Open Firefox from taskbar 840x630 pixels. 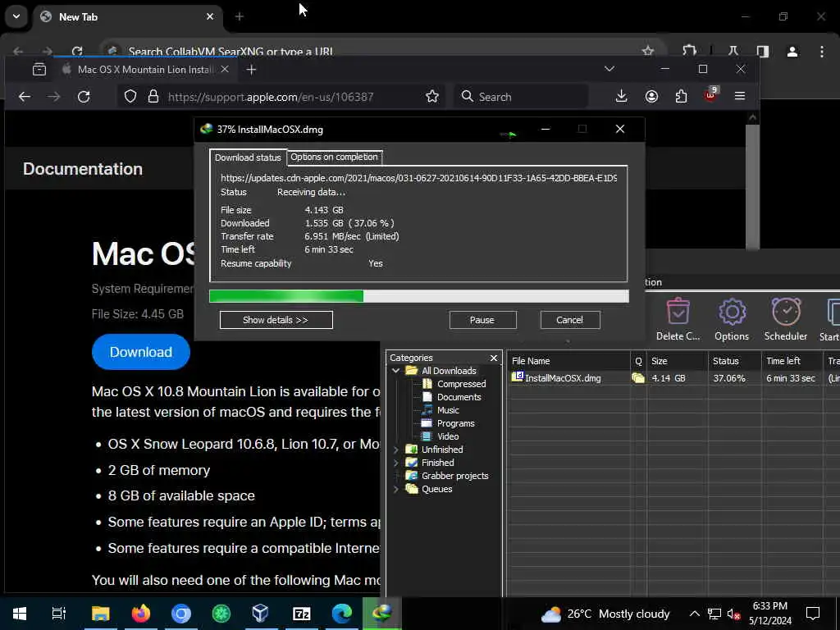click(141, 614)
